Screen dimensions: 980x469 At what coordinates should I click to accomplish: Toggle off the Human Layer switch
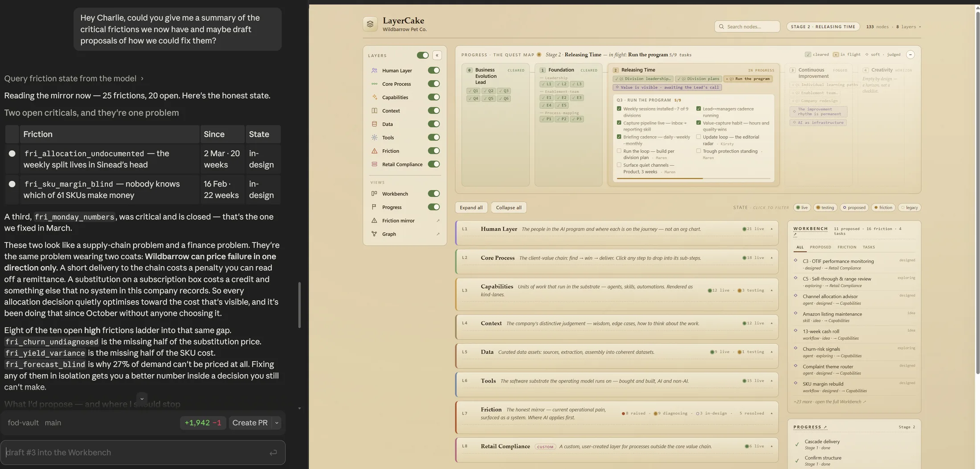(x=433, y=70)
